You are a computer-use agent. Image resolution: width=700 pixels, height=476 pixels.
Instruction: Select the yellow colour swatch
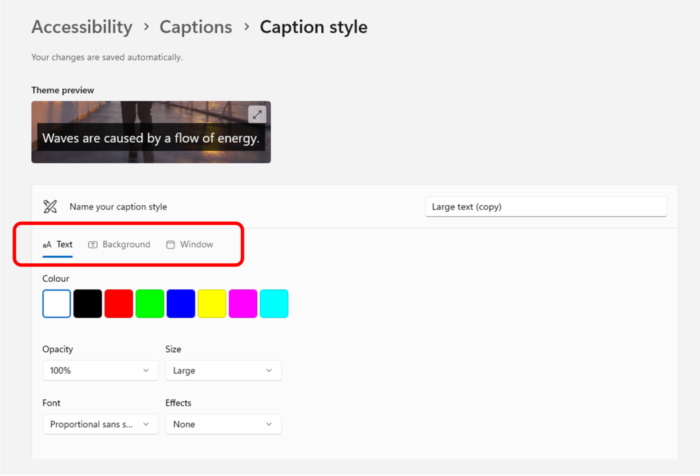[x=212, y=304]
